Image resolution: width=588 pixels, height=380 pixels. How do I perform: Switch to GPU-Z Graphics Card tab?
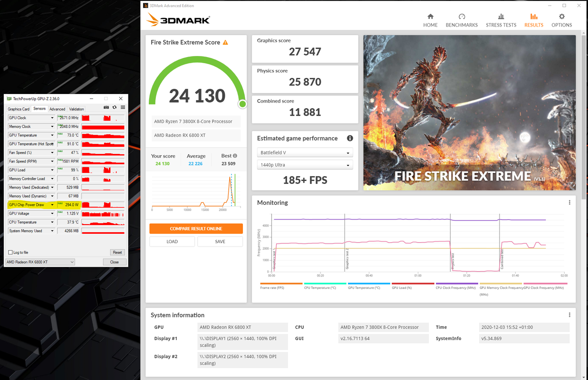click(19, 109)
